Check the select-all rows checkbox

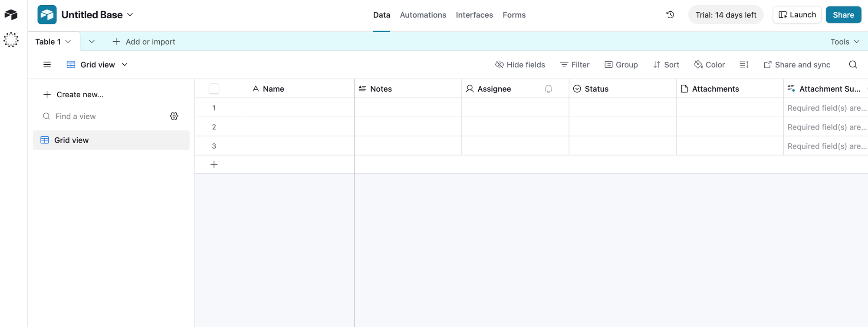(x=214, y=89)
